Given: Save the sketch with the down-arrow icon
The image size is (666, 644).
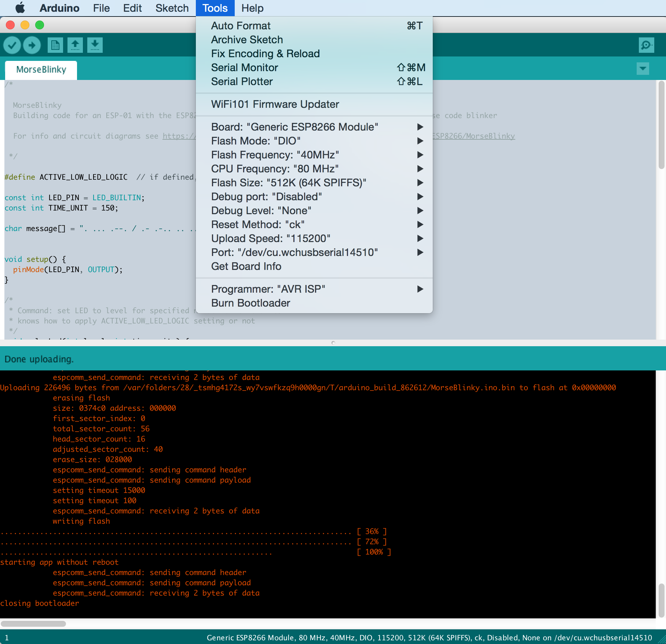Looking at the screenshot, I should pos(95,45).
